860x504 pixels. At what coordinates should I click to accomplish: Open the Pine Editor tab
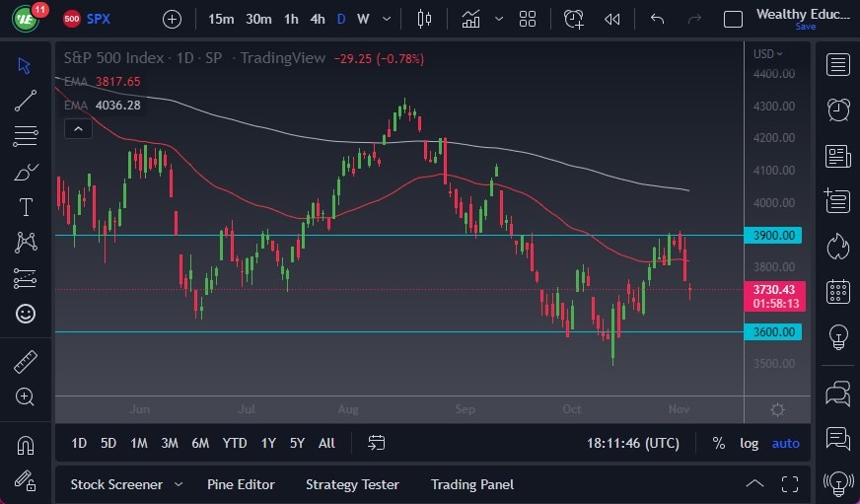pos(241,484)
